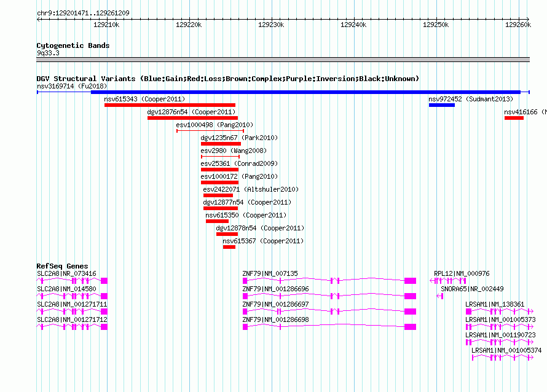Click the chr9:129201471..129261209 coordinate label
Viewport: 547px width, 392px height.
coord(83,14)
